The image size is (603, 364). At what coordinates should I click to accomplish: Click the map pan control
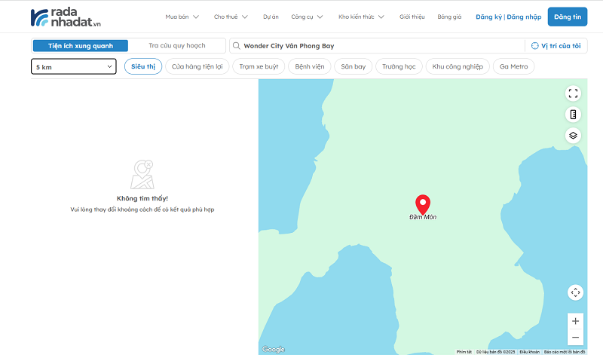(x=575, y=292)
